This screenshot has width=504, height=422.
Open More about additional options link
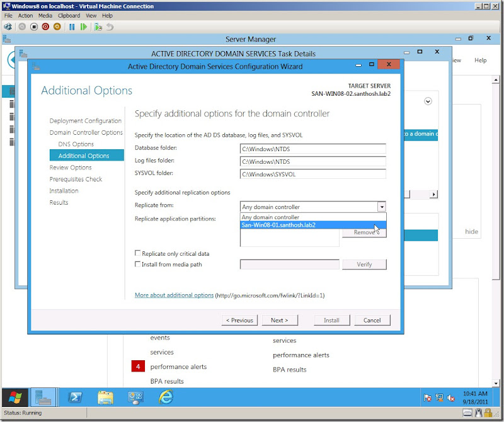(174, 295)
